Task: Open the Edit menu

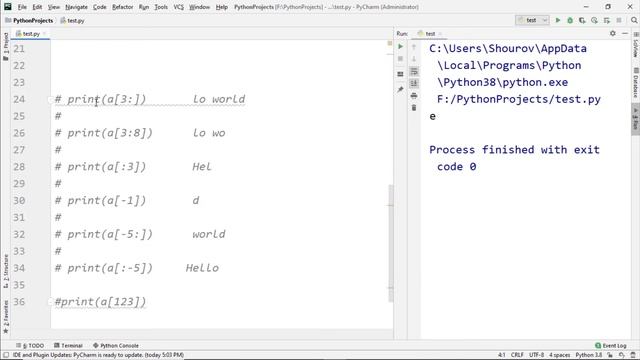Action: pyautogui.click(x=37, y=7)
